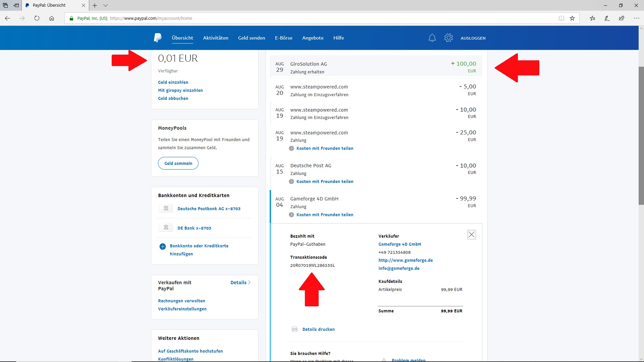Add page to favorites with star icon
The height and width of the screenshot is (362, 644).
point(572,18)
